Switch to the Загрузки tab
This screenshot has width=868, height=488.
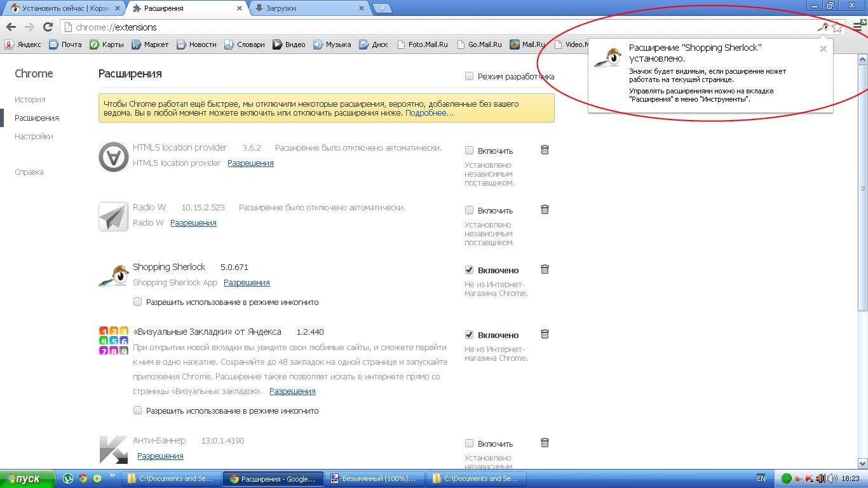pyautogui.click(x=308, y=8)
